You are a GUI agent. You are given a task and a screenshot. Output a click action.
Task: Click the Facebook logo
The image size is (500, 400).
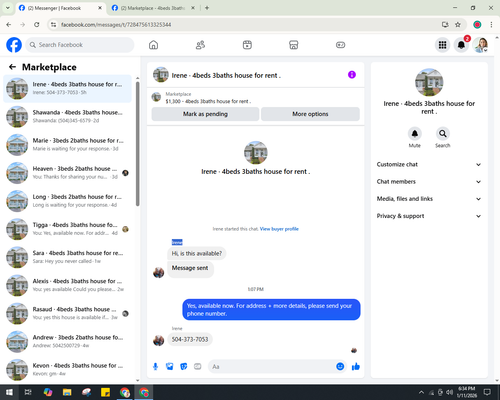[14, 45]
